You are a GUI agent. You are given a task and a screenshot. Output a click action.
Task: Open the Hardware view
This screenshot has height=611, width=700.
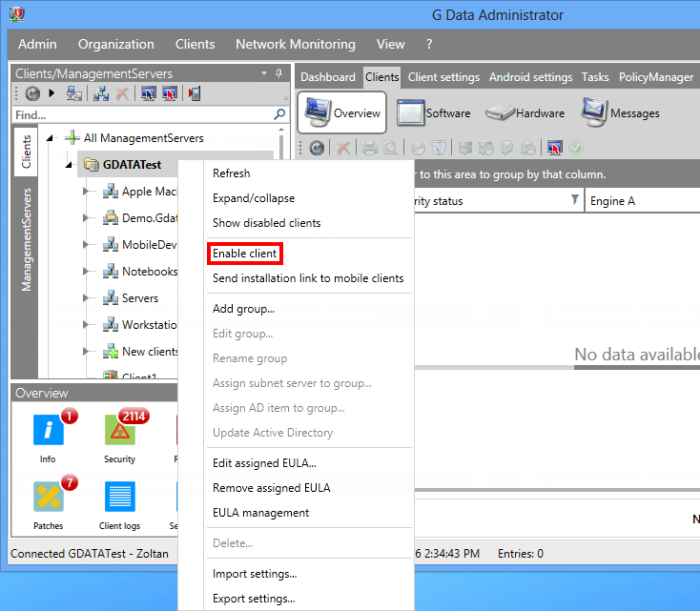525,112
